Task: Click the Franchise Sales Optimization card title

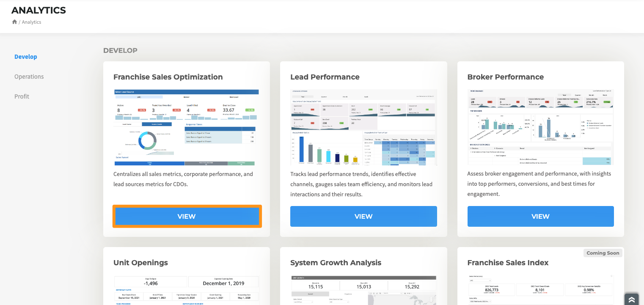Action: tap(168, 77)
